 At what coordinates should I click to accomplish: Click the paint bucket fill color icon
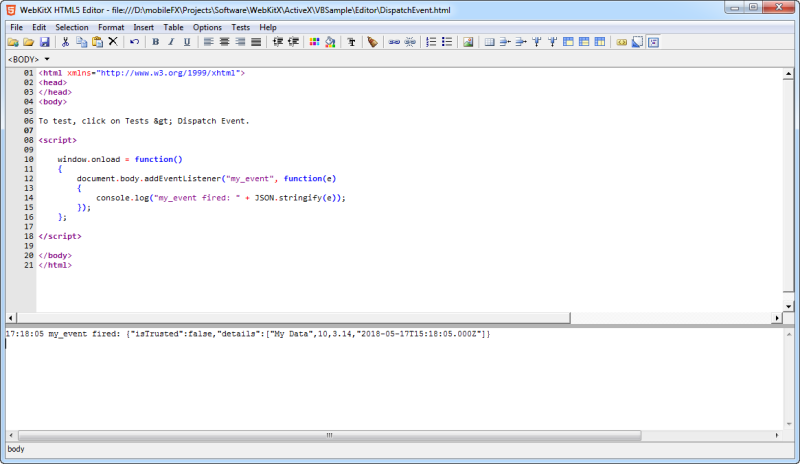[x=330, y=42]
